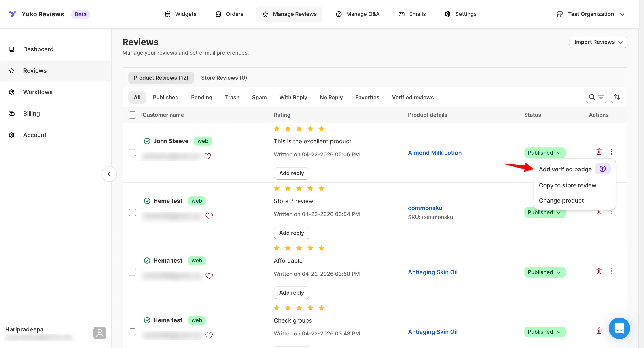Image resolution: width=644 pixels, height=348 pixels.
Task: Open Published status dropdown for Check groups review
Action: [x=545, y=332]
